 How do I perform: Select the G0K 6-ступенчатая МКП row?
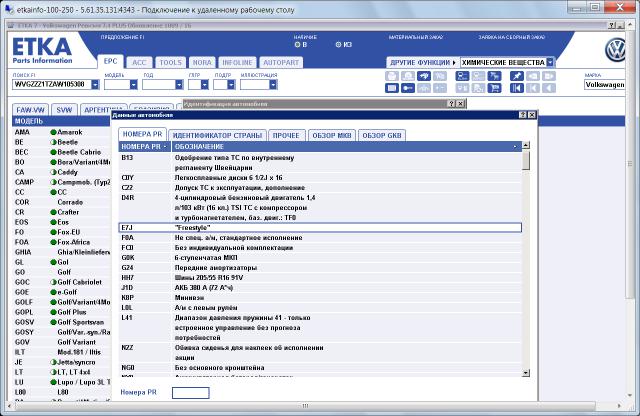pyautogui.click(x=320, y=258)
